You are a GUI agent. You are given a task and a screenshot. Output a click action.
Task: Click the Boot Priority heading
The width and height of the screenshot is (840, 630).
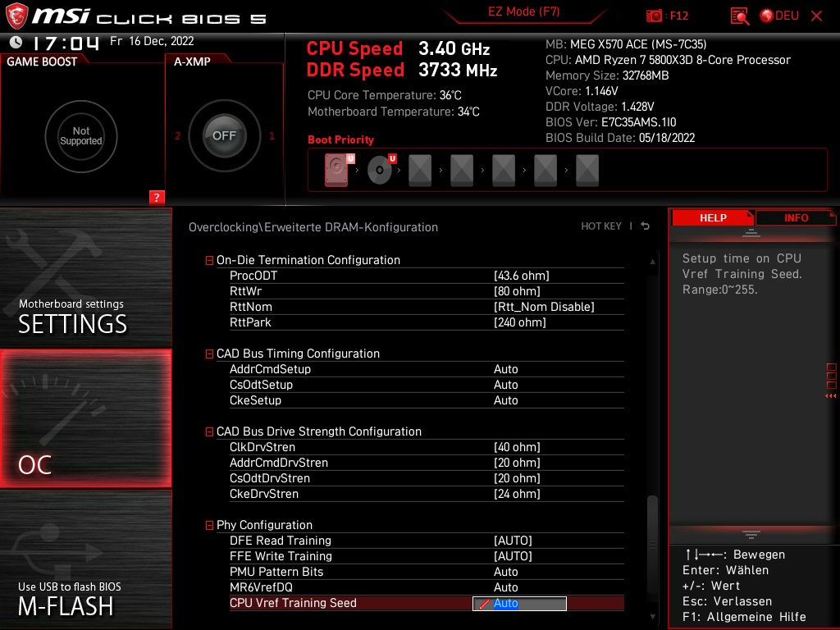340,139
